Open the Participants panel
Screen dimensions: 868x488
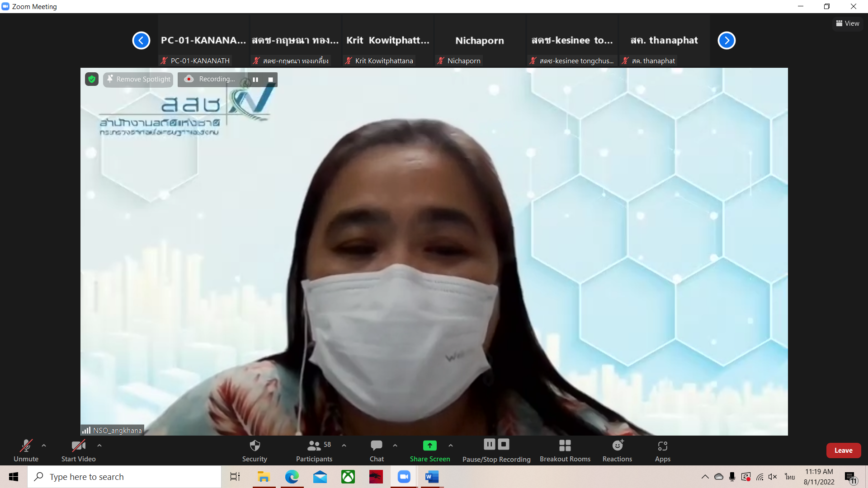click(x=314, y=450)
